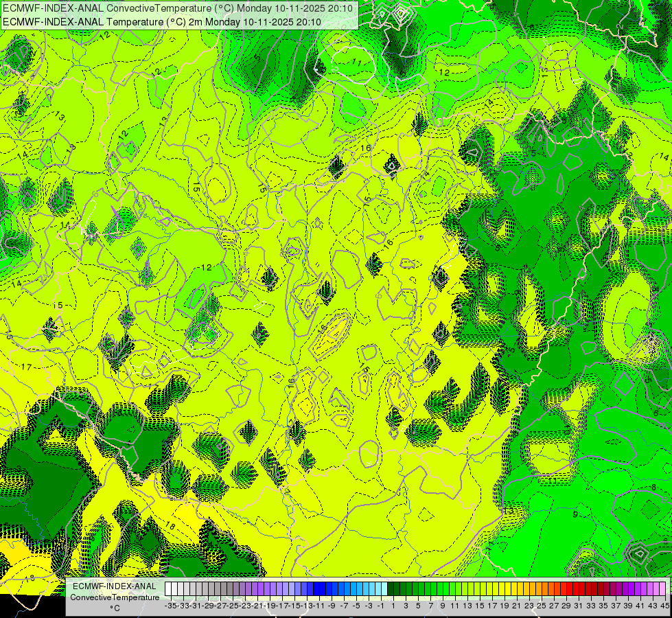Click the °C unit label in the legend
Viewport: 672px width, 618px height.
click(x=115, y=608)
